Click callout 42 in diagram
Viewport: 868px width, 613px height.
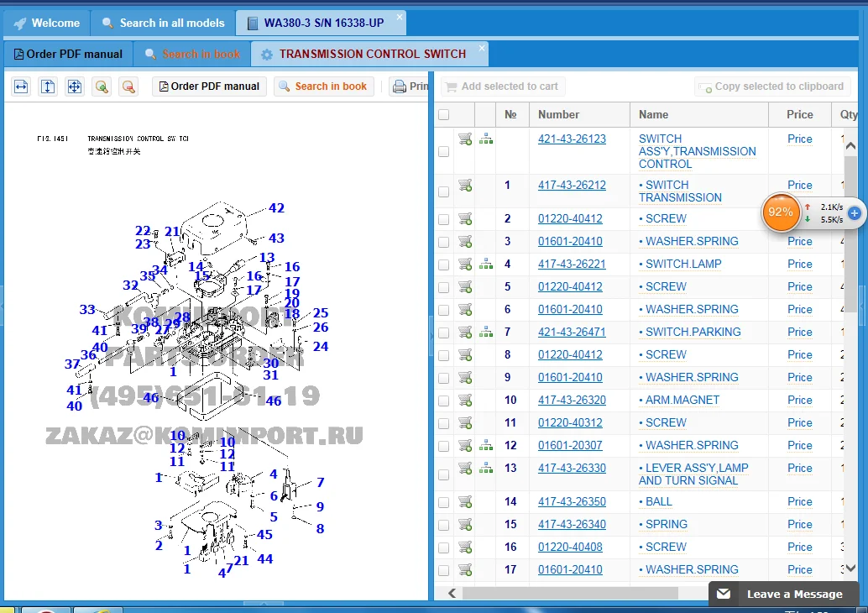click(276, 208)
